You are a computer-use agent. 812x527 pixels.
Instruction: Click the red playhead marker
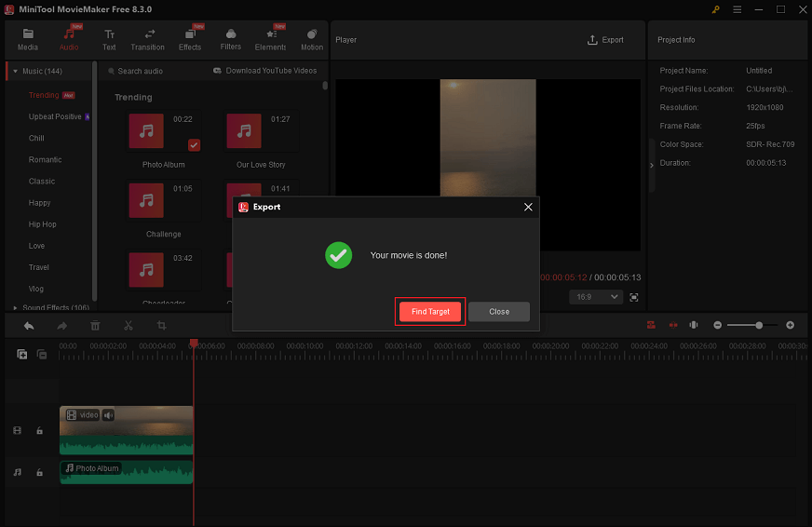click(x=194, y=344)
